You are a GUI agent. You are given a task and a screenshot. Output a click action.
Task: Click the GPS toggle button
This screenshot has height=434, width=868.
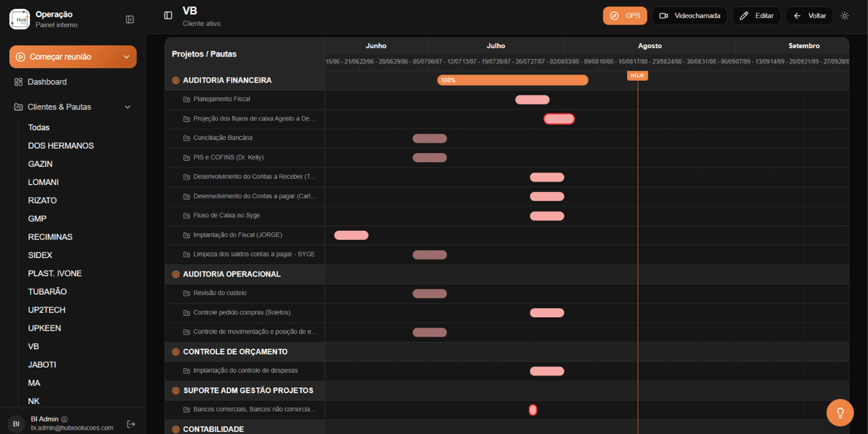625,16
